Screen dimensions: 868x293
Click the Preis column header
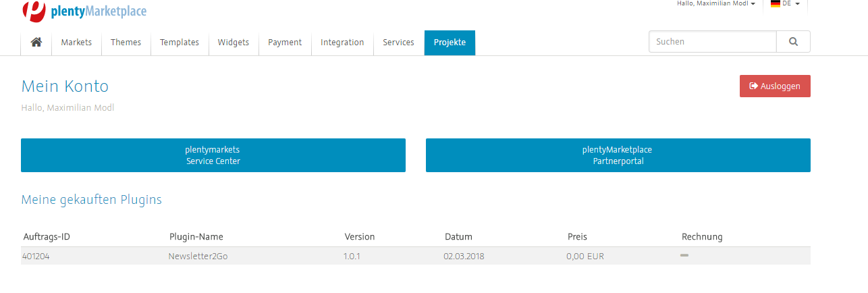[x=577, y=237]
